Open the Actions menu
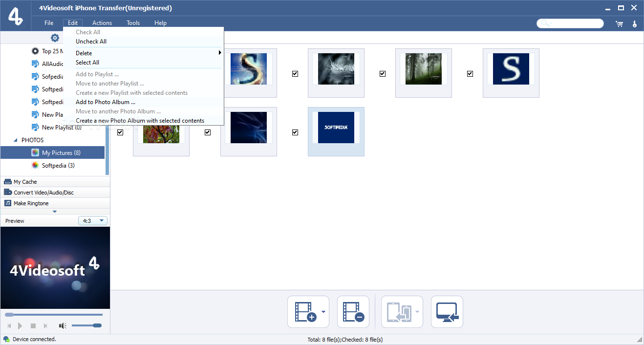Viewport: 644px width, 345px height. tap(102, 23)
